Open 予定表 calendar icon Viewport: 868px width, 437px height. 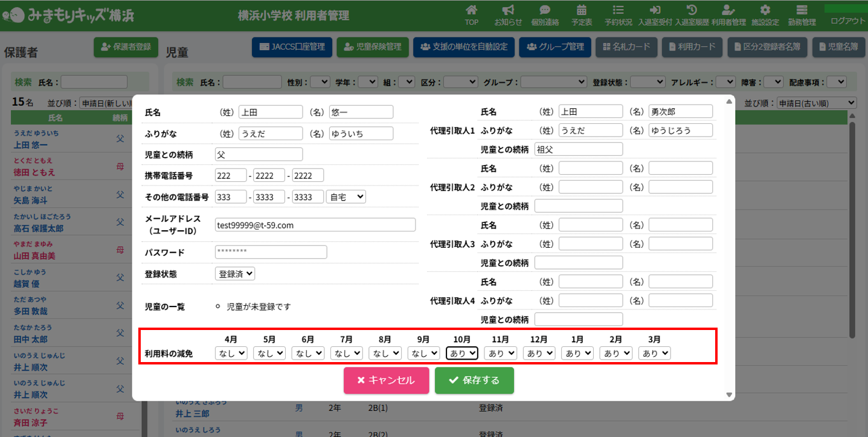[581, 10]
